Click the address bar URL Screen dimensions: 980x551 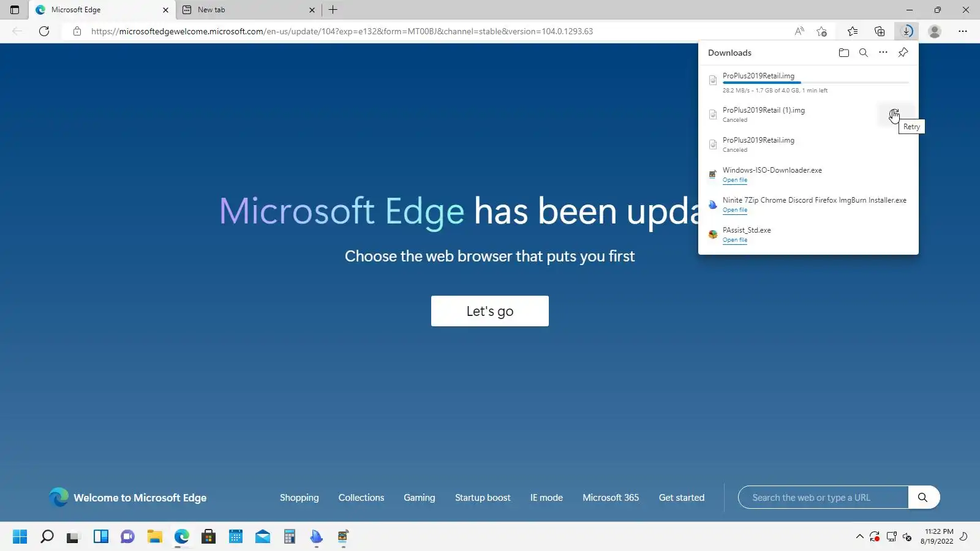coord(342,31)
